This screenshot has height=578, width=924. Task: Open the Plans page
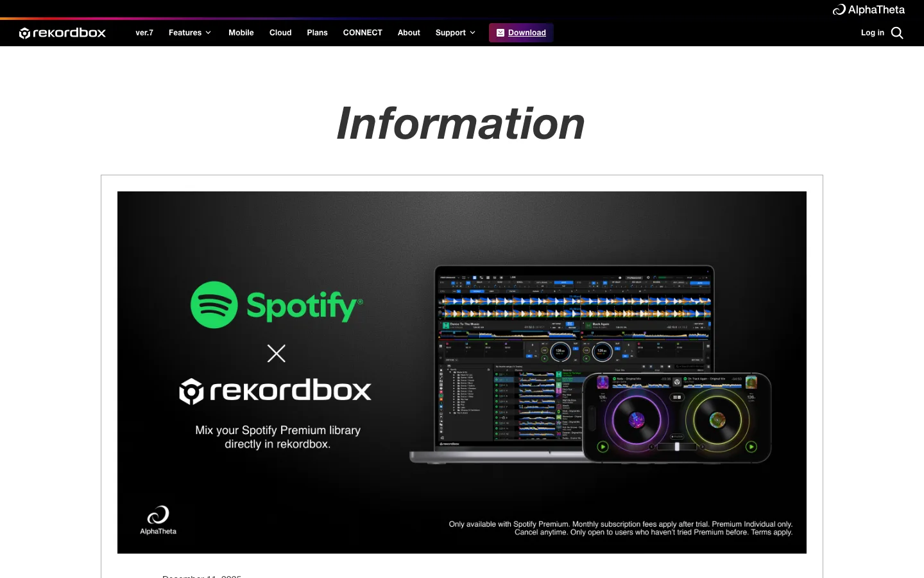317,33
